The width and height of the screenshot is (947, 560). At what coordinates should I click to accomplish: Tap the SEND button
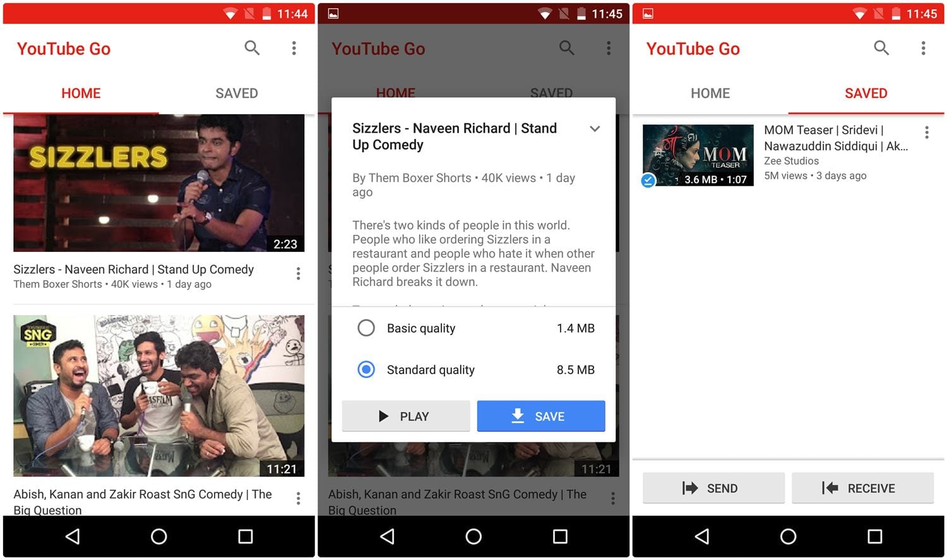click(713, 488)
